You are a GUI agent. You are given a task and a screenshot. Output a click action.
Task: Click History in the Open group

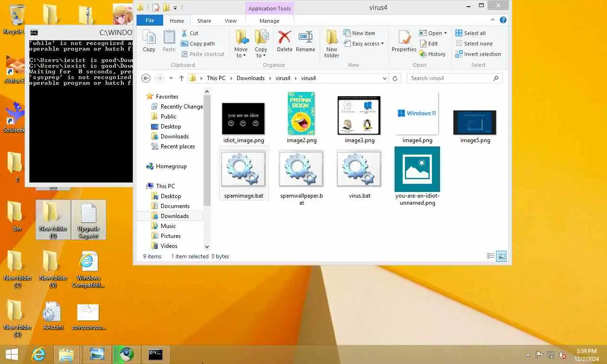432,54
